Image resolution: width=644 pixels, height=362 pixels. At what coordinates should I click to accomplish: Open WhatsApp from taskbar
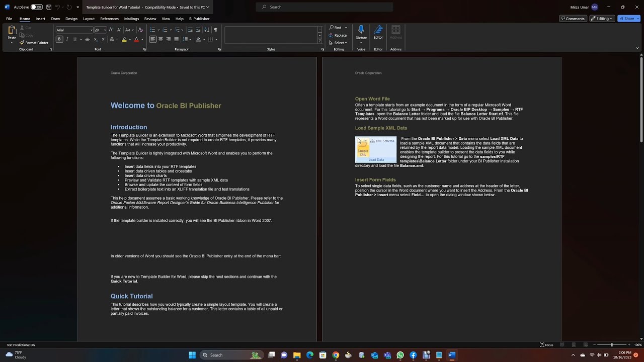pyautogui.click(x=400, y=355)
